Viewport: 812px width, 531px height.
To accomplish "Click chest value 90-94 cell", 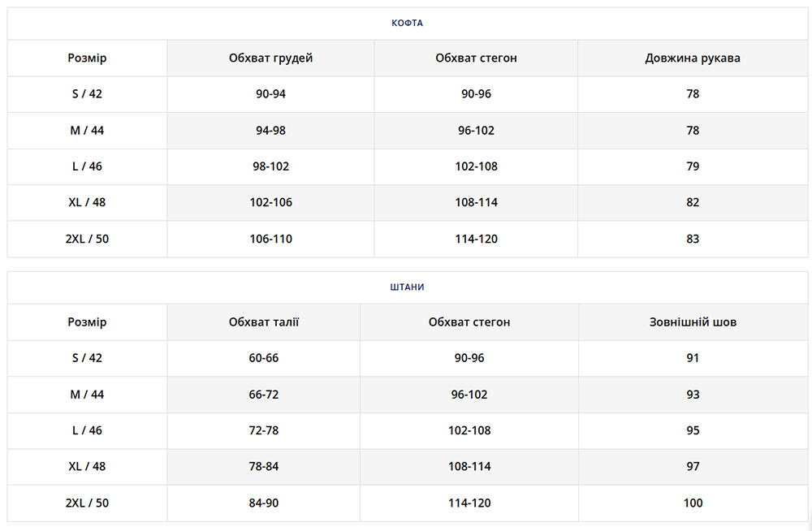I will pyautogui.click(x=270, y=93).
